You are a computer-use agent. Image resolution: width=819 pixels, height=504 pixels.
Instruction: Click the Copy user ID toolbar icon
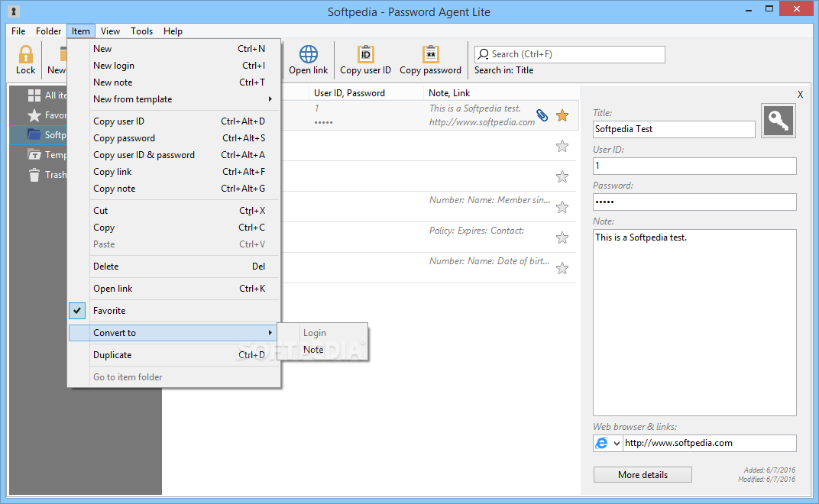366,53
